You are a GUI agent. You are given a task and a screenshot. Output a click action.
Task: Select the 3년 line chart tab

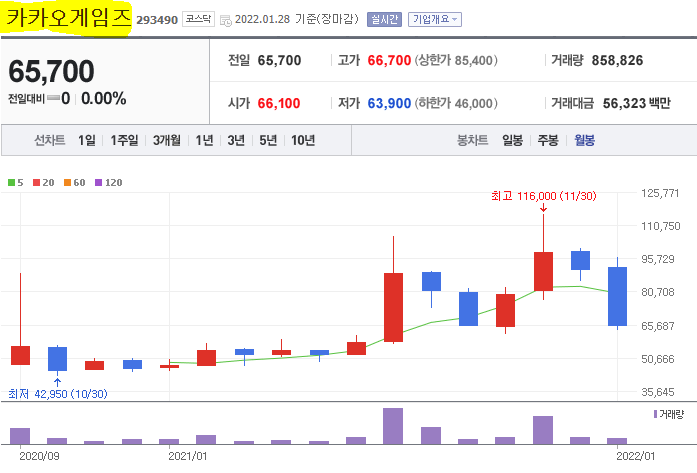[236, 140]
